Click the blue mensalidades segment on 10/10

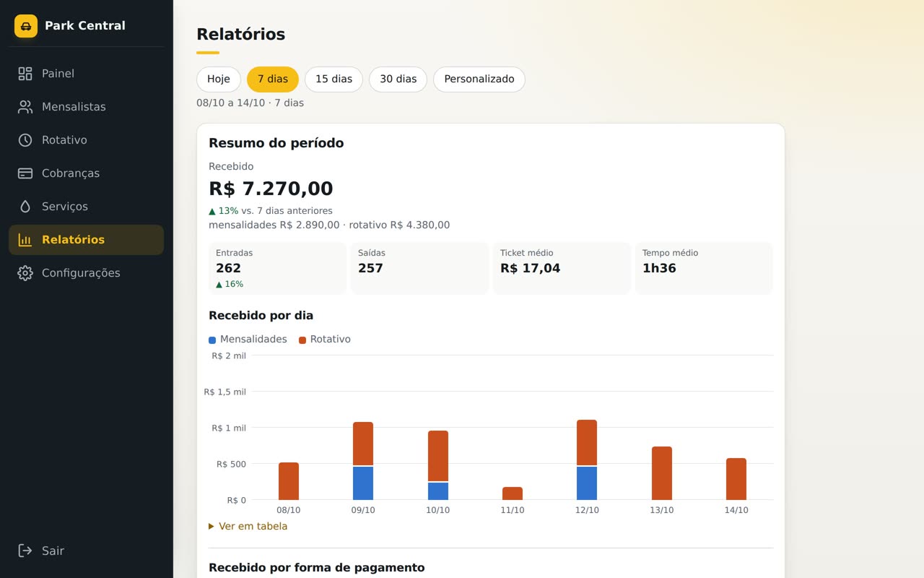[438, 491]
